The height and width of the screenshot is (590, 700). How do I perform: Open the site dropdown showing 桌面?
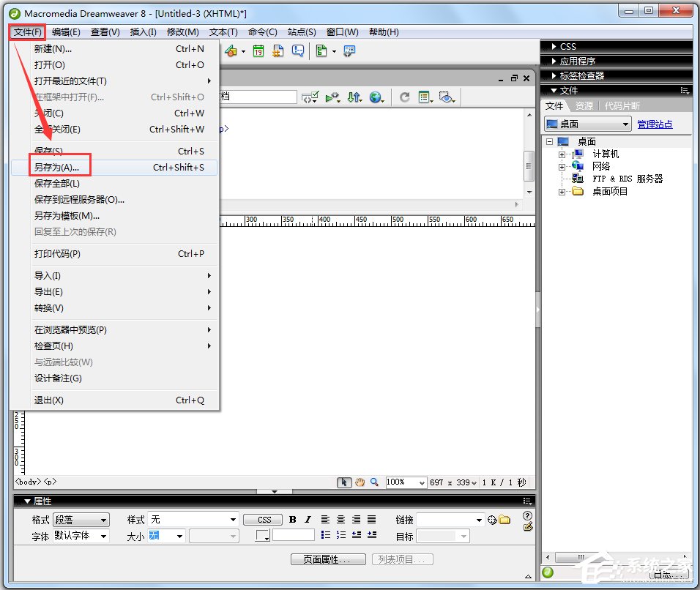[x=586, y=123]
